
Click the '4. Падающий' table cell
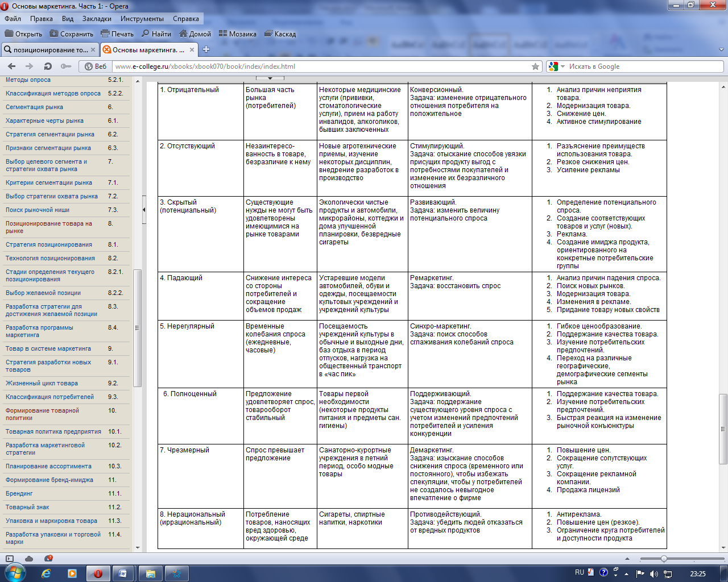coord(201,296)
